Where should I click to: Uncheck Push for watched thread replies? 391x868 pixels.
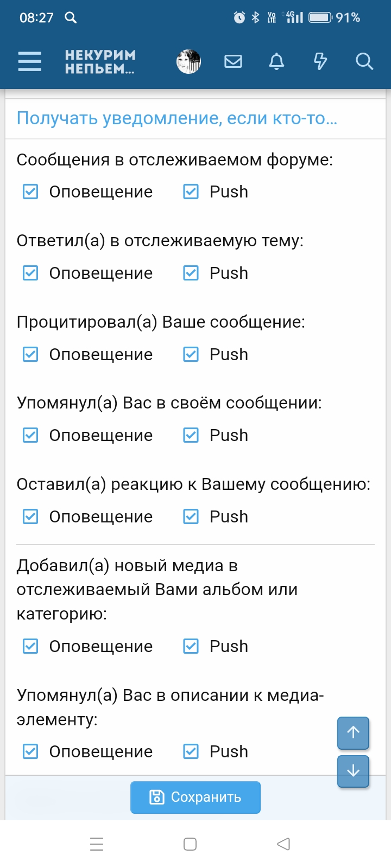[x=191, y=273]
